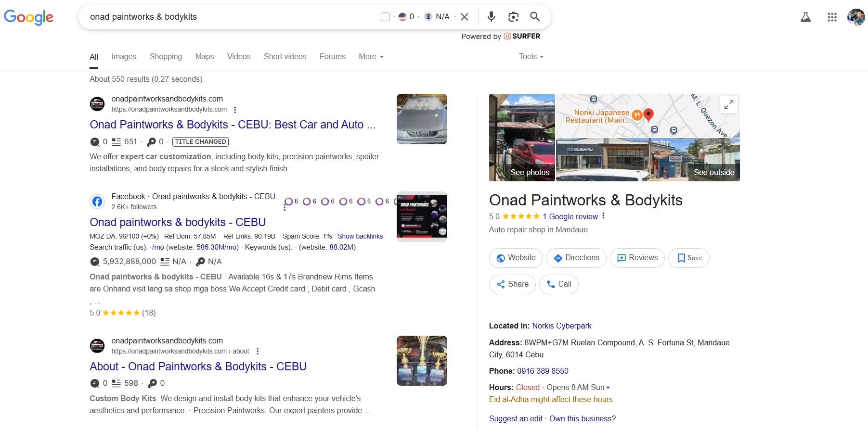
Task: Click the Share button
Action: coord(513,284)
